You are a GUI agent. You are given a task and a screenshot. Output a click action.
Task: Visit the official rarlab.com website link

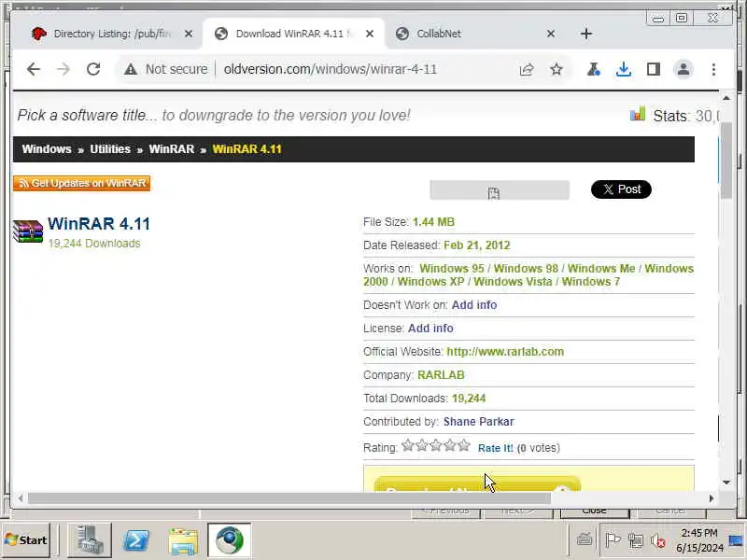[505, 352]
